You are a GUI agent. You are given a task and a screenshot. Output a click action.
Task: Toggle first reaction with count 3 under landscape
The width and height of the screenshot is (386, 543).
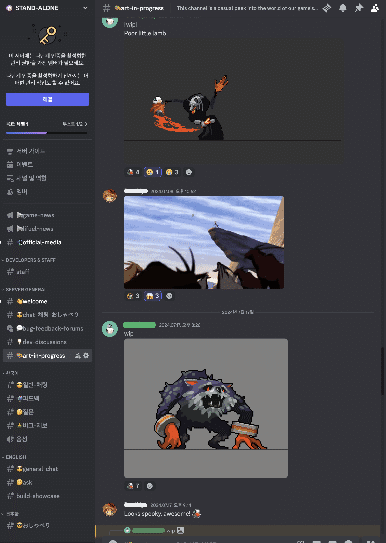point(133,296)
